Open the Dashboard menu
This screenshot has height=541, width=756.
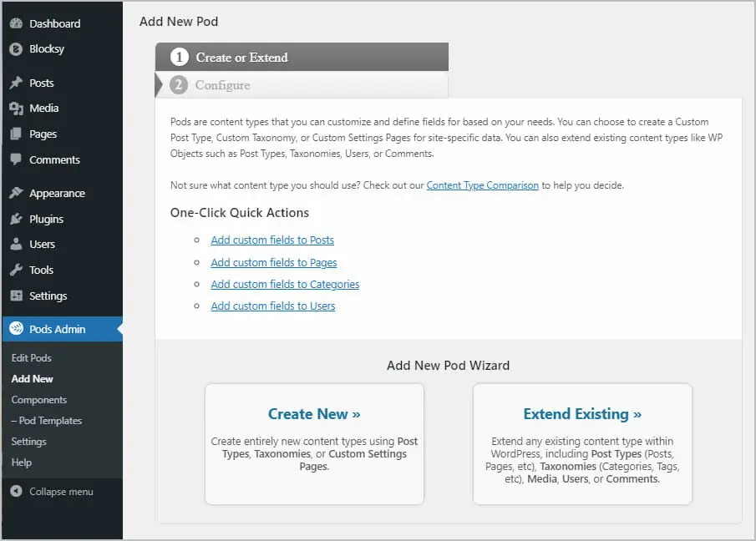click(62, 23)
